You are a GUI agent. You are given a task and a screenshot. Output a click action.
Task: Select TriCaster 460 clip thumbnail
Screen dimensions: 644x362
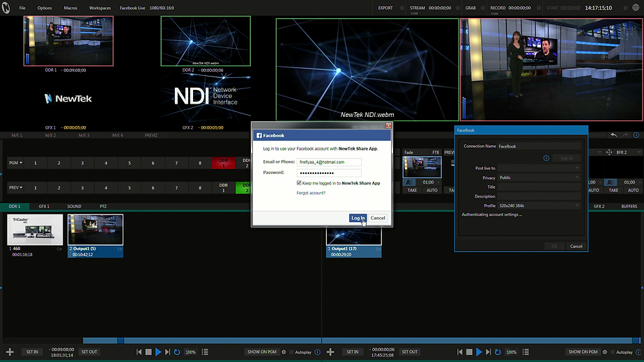[x=35, y=230]
